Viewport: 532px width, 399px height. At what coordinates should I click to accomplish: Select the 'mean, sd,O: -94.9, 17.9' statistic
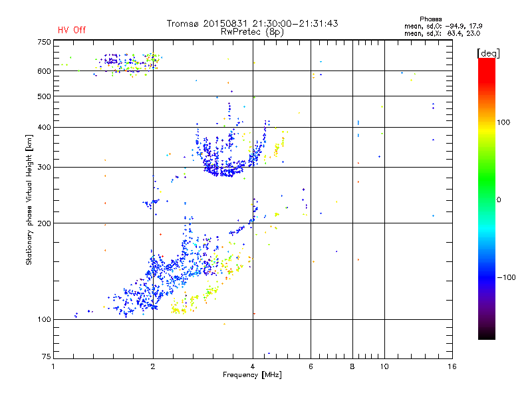(443, 26)
